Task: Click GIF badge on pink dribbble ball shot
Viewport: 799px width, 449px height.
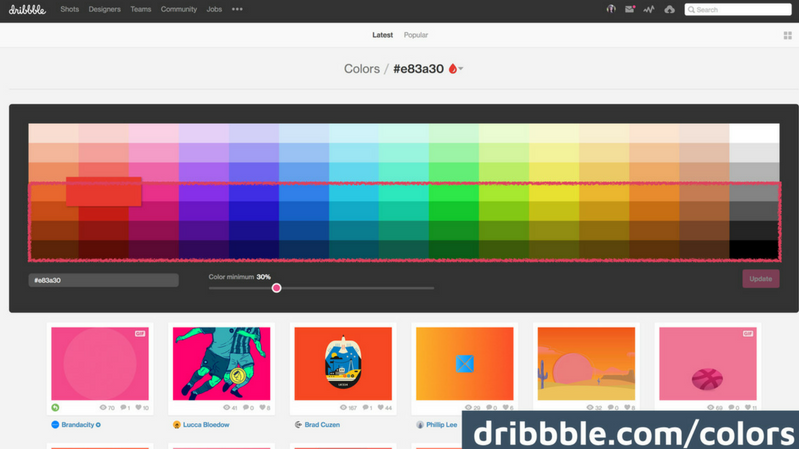Action: pos(748,333)
